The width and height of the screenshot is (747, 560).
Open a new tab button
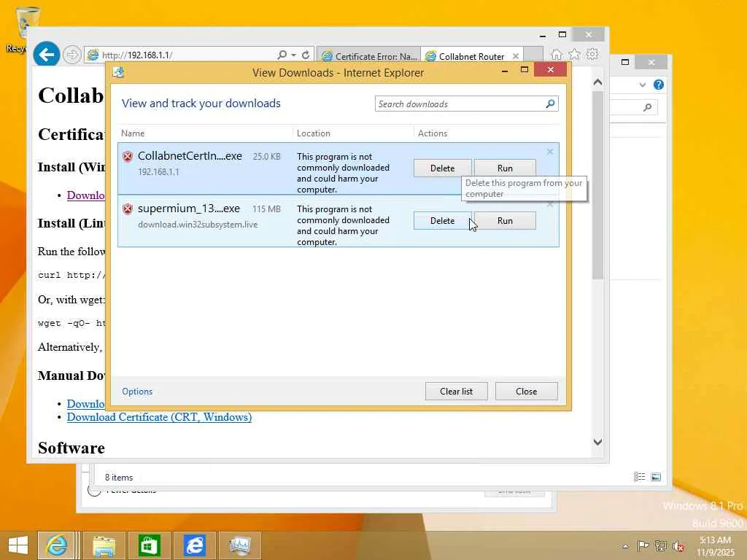[x=533, y=55]
